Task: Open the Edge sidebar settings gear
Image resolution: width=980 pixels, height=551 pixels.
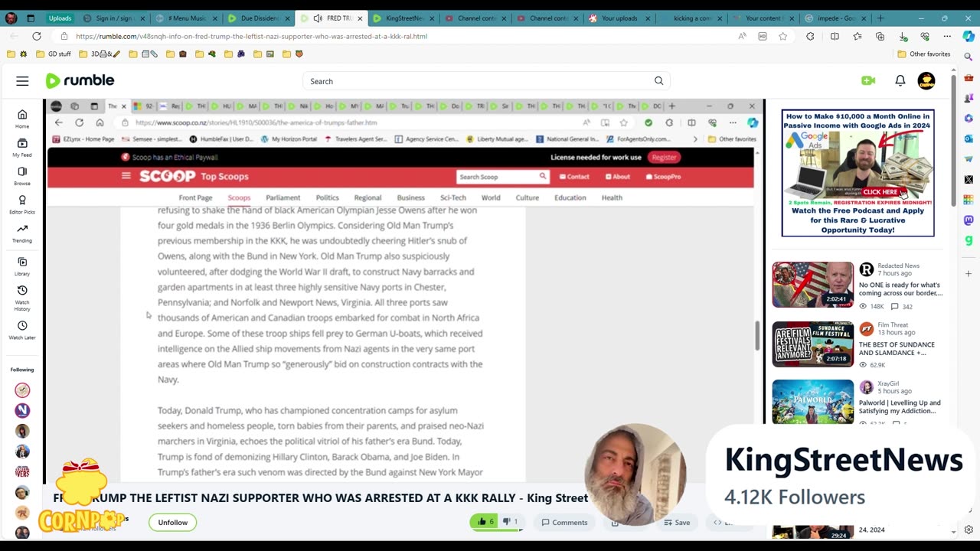Action: point(969,530)
